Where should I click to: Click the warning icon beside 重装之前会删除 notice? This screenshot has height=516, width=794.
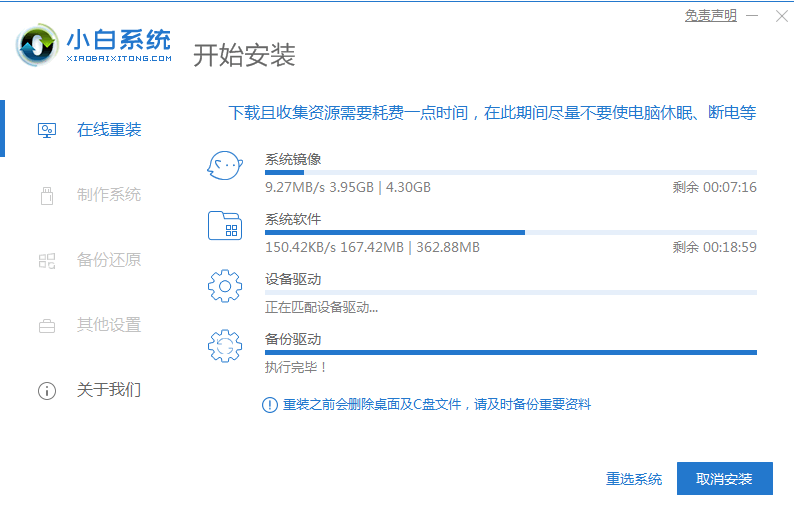tap(269, 405)
